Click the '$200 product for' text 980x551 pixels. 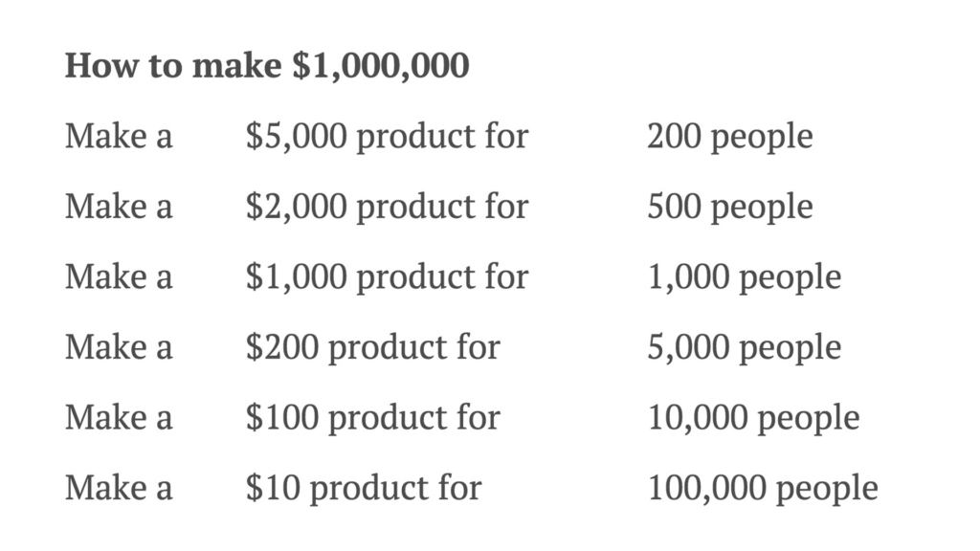[373, 347]
